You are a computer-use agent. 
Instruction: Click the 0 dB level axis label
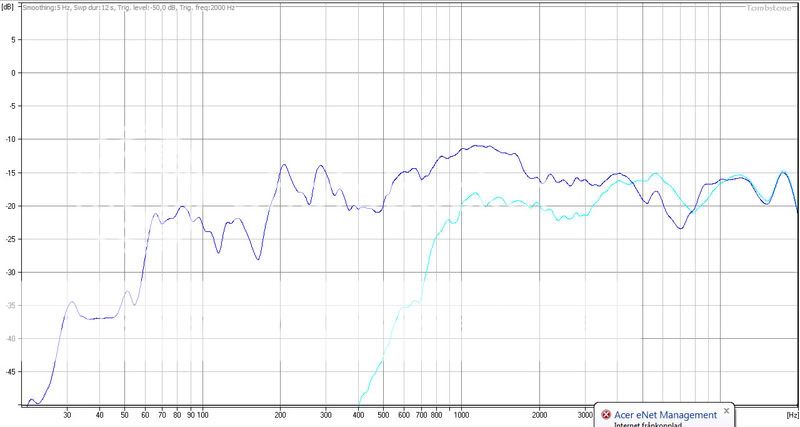click(14, 73)
